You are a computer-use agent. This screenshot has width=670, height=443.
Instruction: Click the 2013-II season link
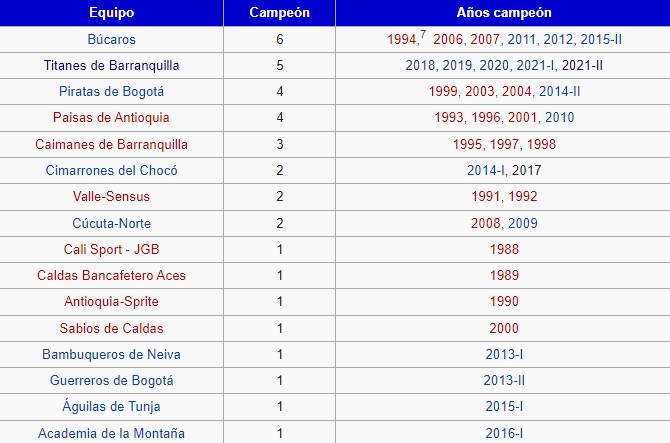pyautogui.click(x=504, y=380)
